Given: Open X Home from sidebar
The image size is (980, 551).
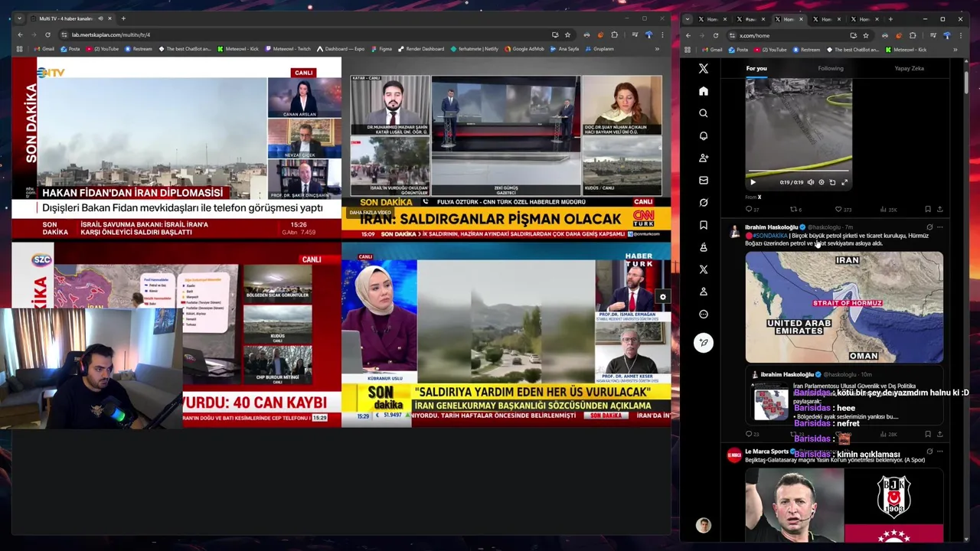Looking at the screenshot, I should click(x=703, y=91).
